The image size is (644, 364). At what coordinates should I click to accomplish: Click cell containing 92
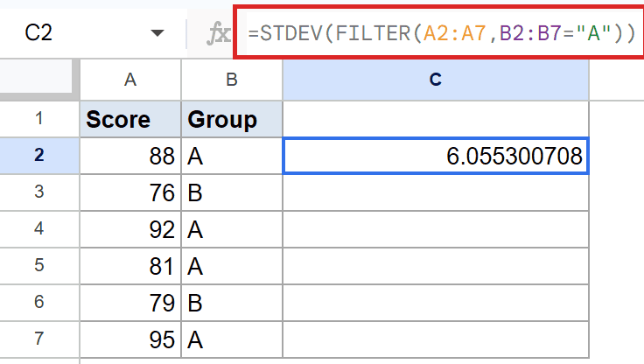coord(130,229)
